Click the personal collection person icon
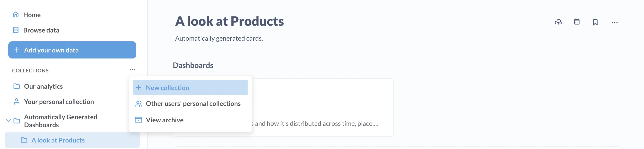The width and height of the screenshot is (644, 149). [17, 101]
